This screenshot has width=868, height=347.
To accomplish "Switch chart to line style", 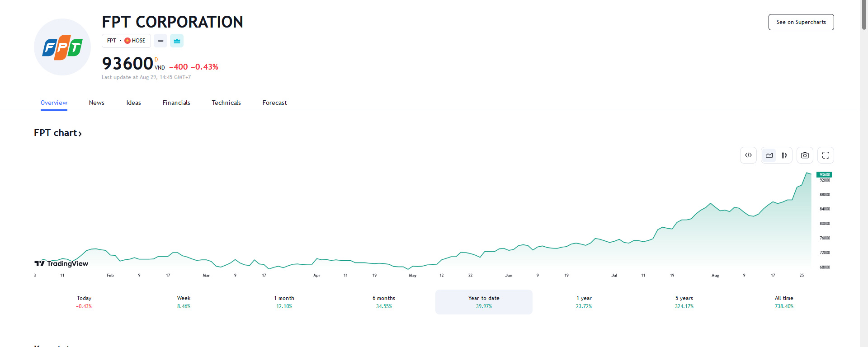I will (x=769, y=155).
